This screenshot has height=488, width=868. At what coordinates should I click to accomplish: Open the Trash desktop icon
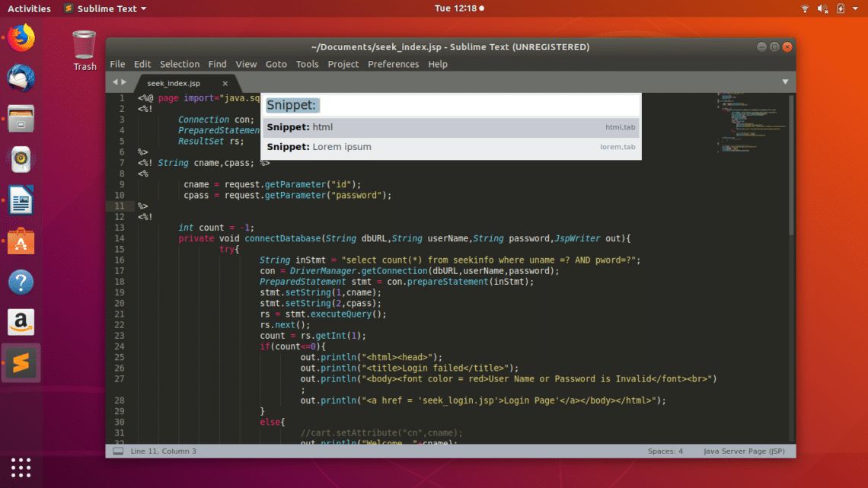pyautogui.click(x=85, y=51)
